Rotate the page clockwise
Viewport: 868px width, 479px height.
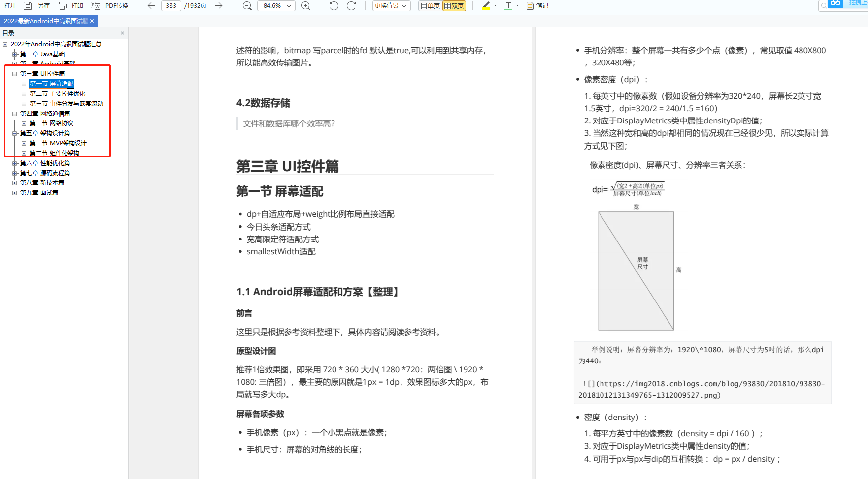[x=351, y=6]
